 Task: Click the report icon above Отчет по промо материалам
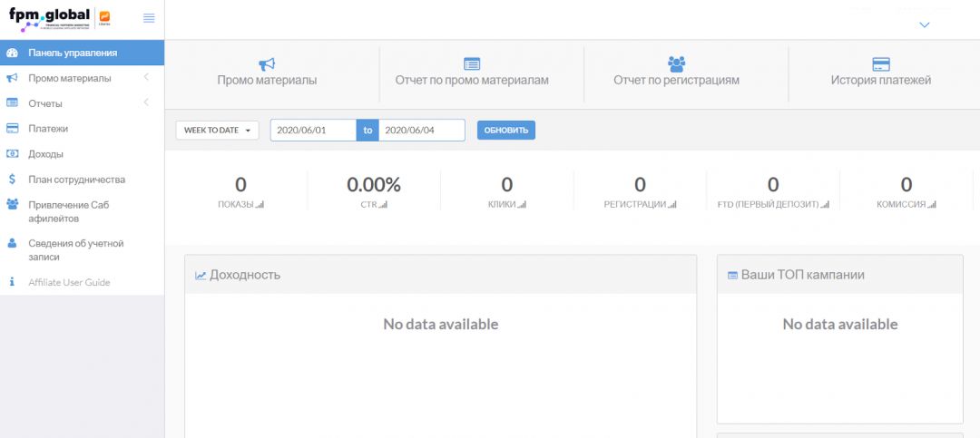click(472, 63)
